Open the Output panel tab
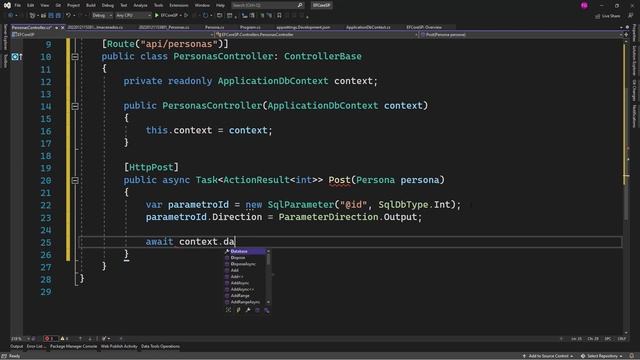This screenshot has height=360, width=640. tap(17, 347)
